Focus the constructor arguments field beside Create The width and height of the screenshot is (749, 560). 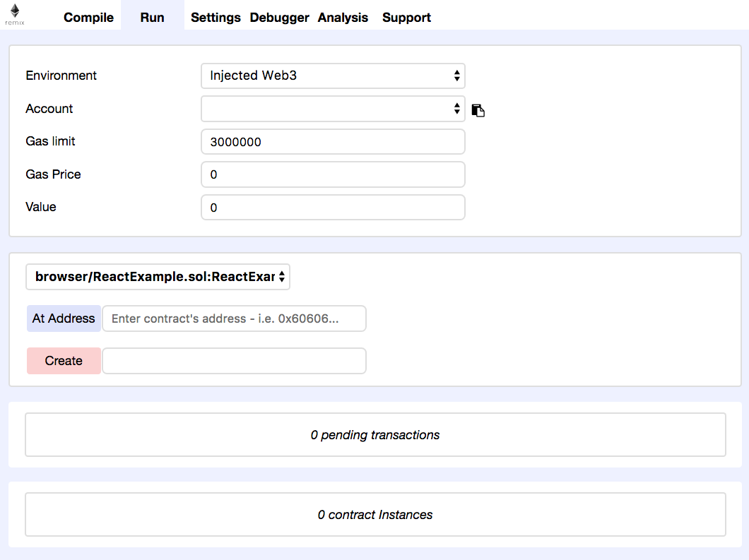(234, 361)
